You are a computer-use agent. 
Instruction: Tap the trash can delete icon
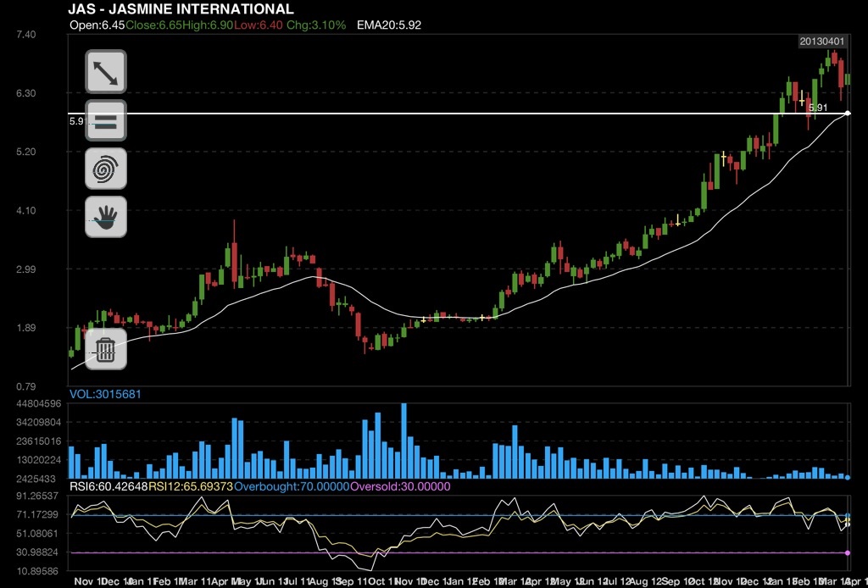[x=106, y=349]
